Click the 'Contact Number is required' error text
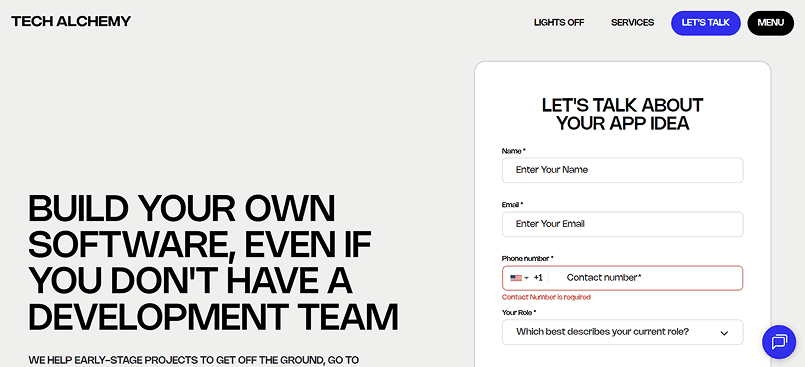 coord(546,297)
